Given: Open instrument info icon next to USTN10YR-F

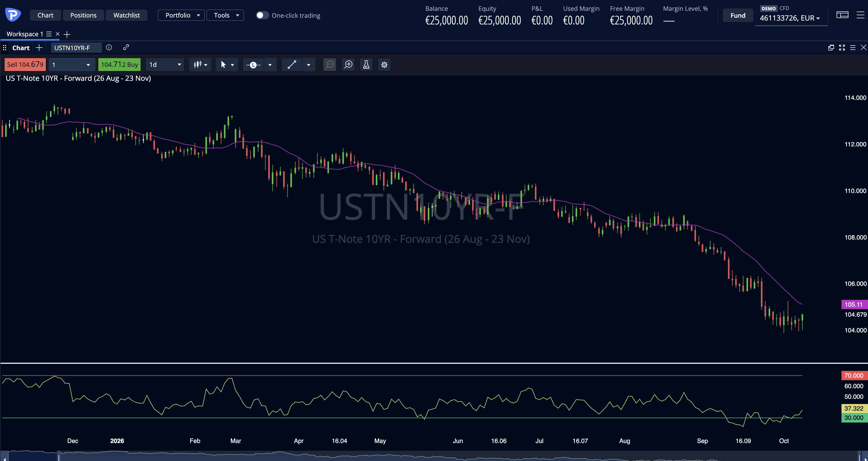Looking at the screenshot, I should click(109, 48).
